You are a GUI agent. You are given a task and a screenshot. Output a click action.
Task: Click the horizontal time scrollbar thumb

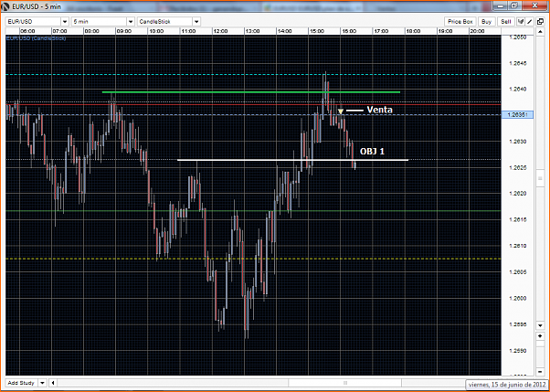tap(345, 383)
